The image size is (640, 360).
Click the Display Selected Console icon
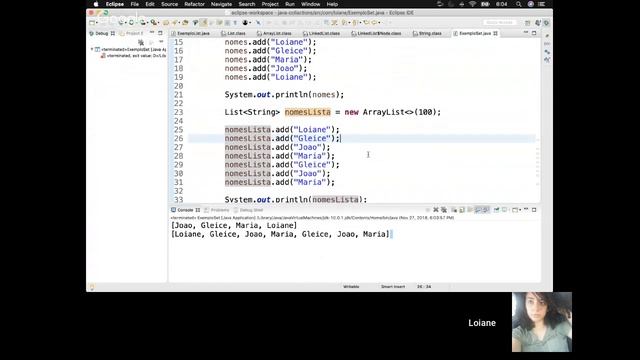pos(504,210)
